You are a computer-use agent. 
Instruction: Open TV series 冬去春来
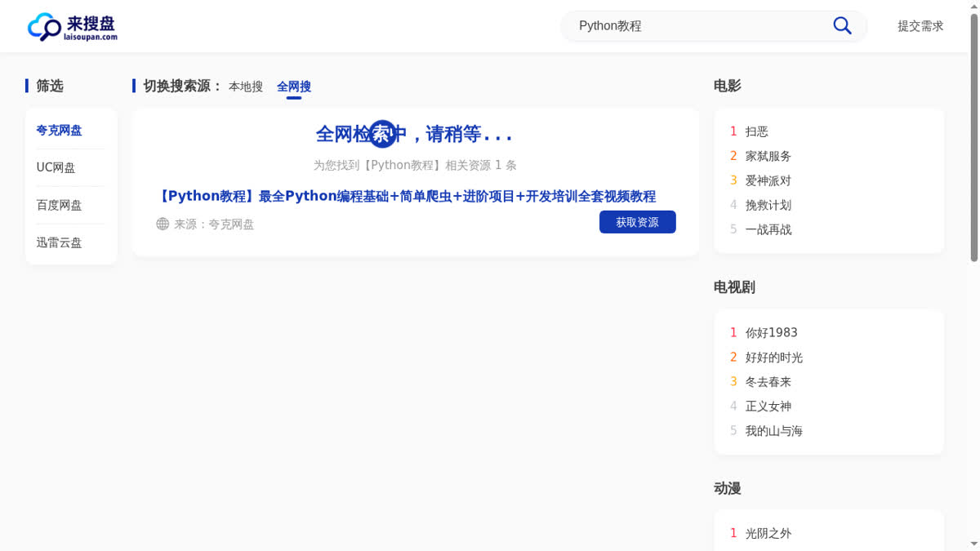click(768, 381)
